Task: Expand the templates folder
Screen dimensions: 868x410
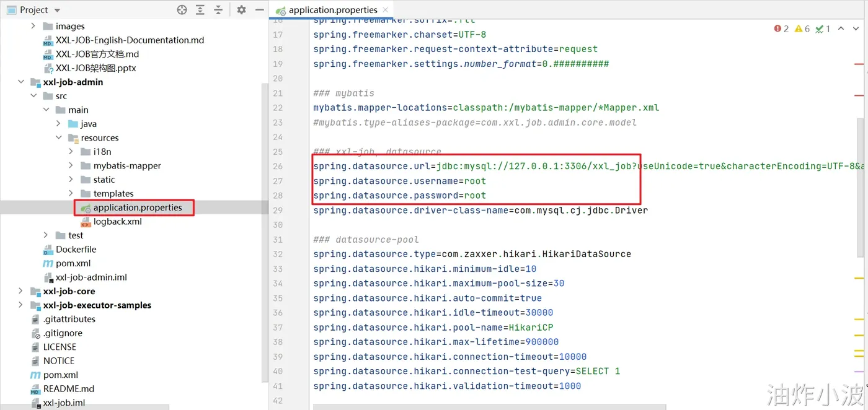Action: [x=71, y=193]
